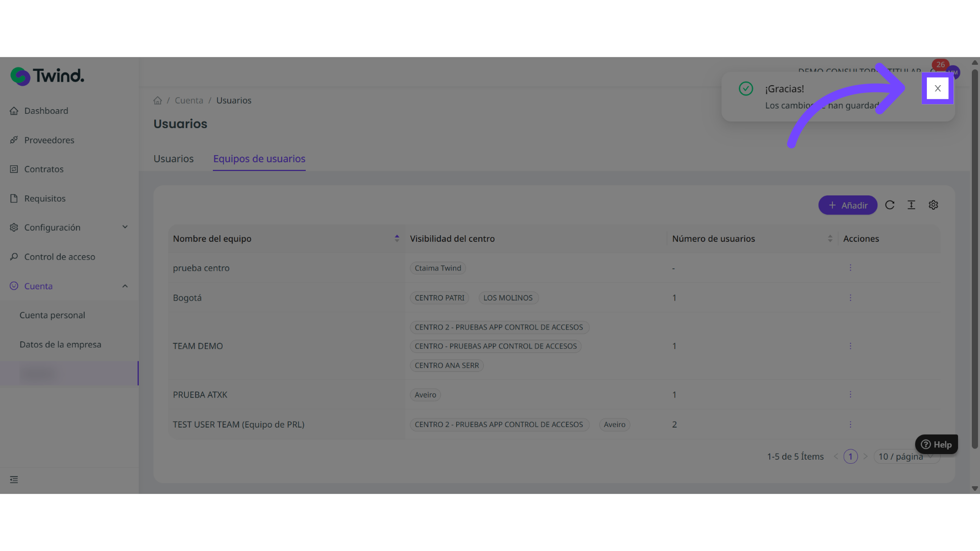
Task: Click scrollbar up arrow
Action: coord(975,62)
